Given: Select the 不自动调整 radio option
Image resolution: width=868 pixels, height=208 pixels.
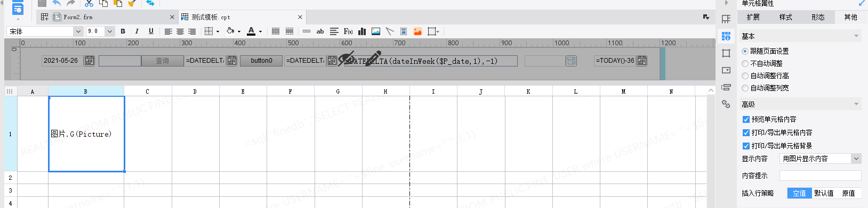Looking at the screenshot, I should 745,63.
